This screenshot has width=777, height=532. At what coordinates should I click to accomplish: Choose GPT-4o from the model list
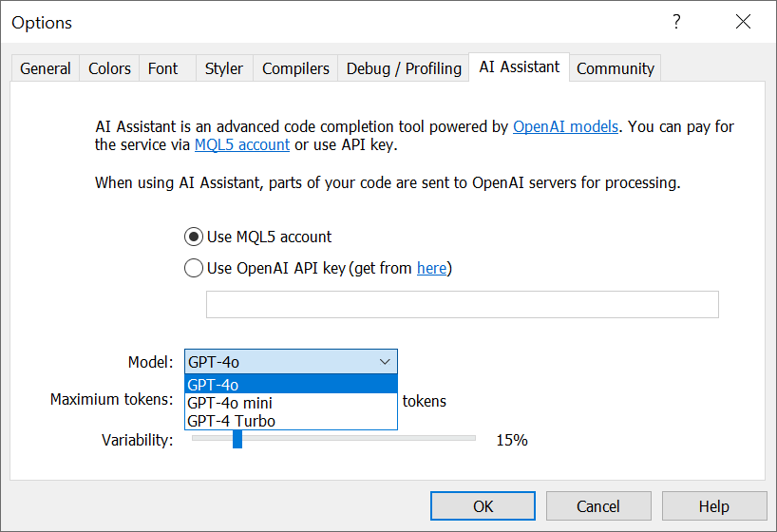pyautogui.click(x=291, y=384)
